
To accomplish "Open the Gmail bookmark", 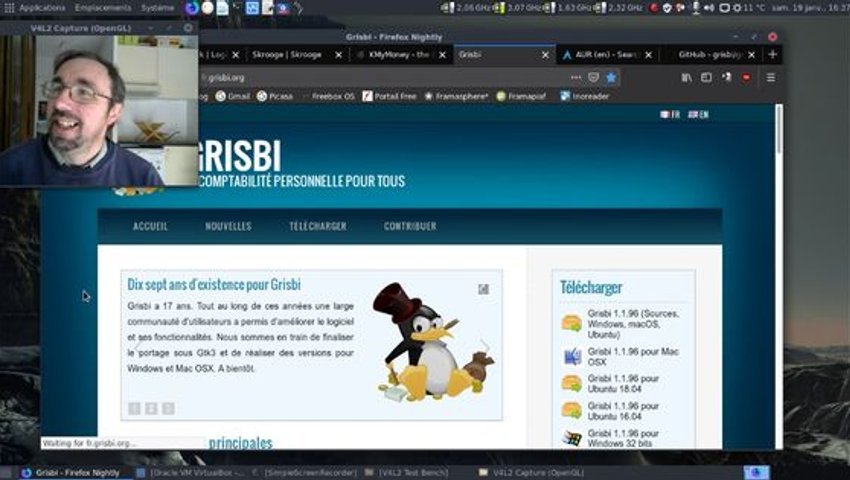I will tap(233, 96).
